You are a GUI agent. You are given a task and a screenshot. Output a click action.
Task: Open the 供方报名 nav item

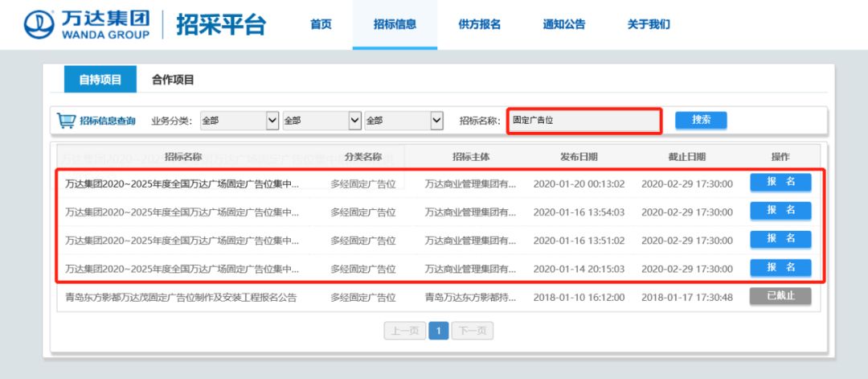click(479, 24)
